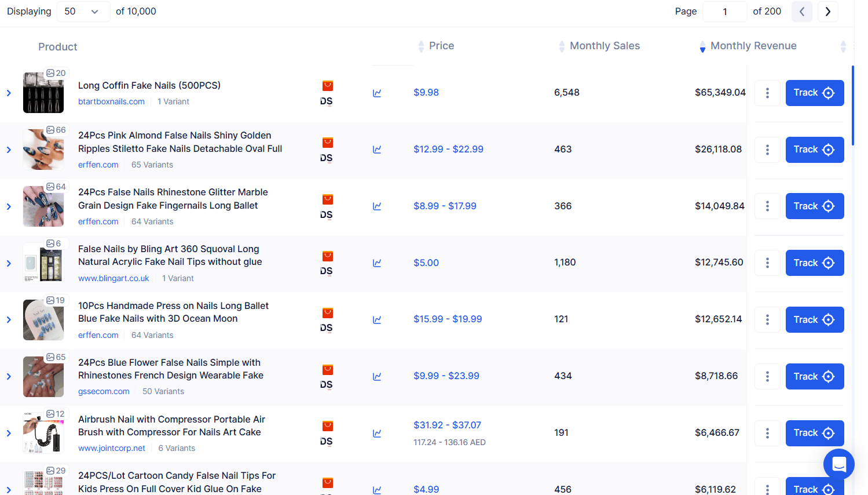868x495 pixels.
Task: Click the AliExpress DS icon for Pink Almond False Nails
Action: (327, 150)
